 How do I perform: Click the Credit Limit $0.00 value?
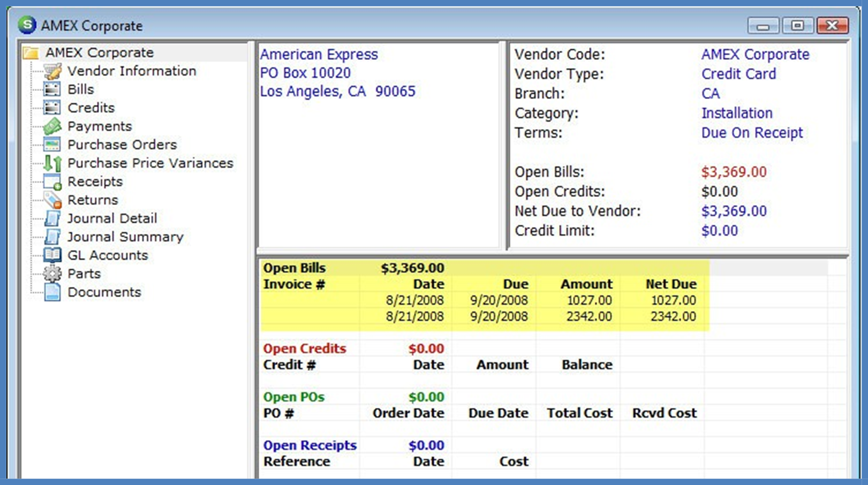pos(720,231)
